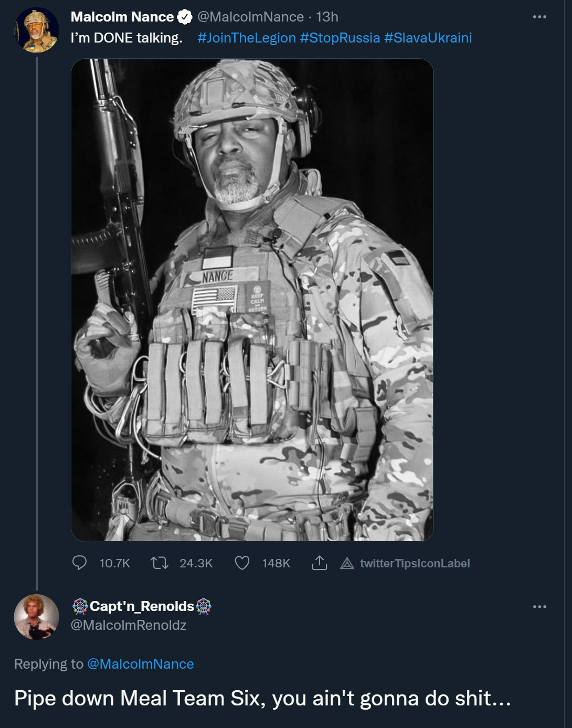Image resolution: width=572 pixels, height=728 pixels.
Task: Click the twitterTipsIconLabel text
Action: coord(415,564)
